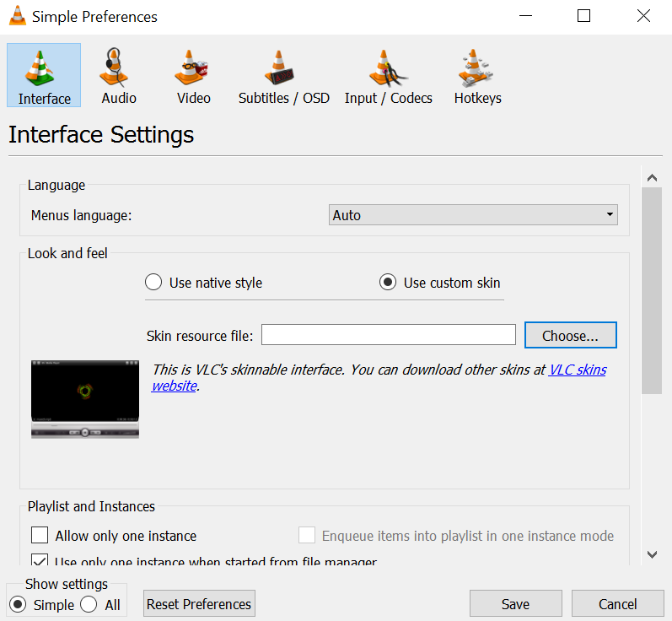The width and height of the screenshot is (672, 621).
Task: Select Use custom skin radio button
Action: point(388,283)
